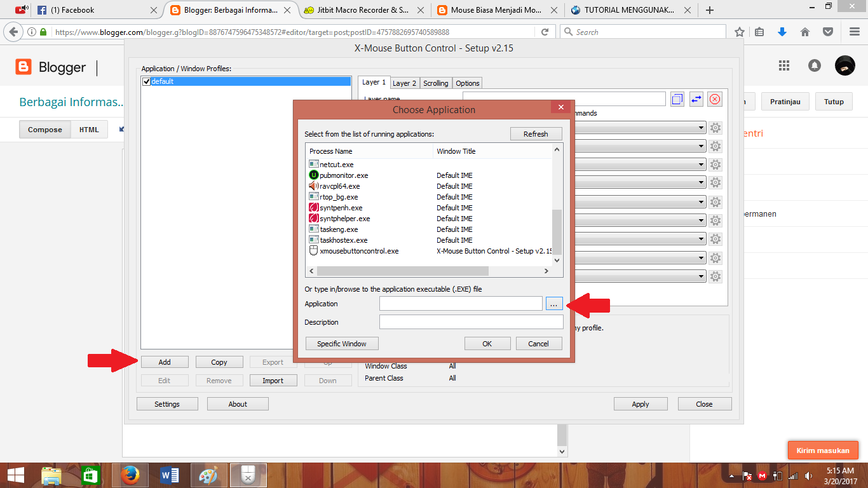Open the Options tab
The height and width of the screenshot is (488, 868).
(467, 83)
